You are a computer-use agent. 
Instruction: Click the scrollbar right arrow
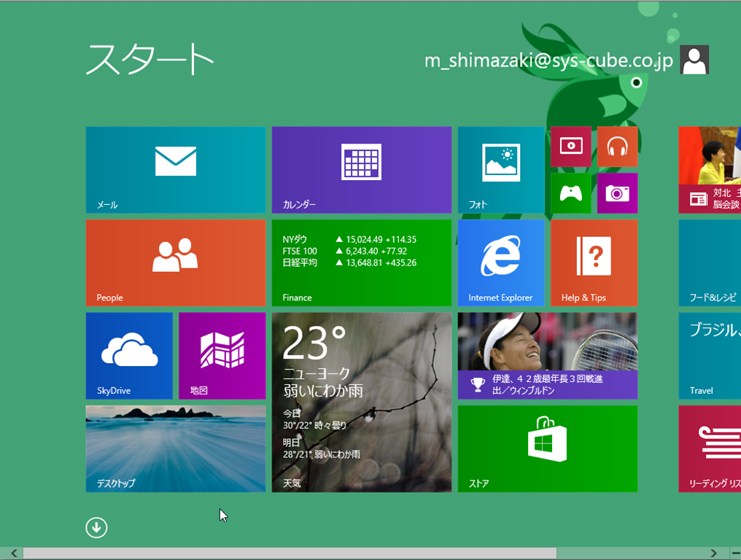[713, 553]
